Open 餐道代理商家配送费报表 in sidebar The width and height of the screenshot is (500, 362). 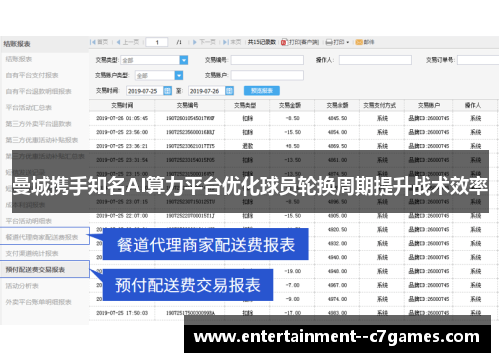42,237
